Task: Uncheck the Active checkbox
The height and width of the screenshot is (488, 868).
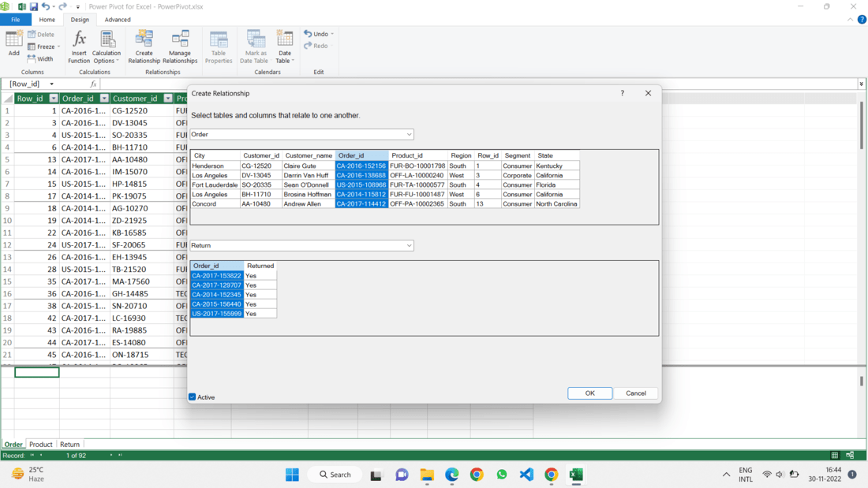Action: 193,397
